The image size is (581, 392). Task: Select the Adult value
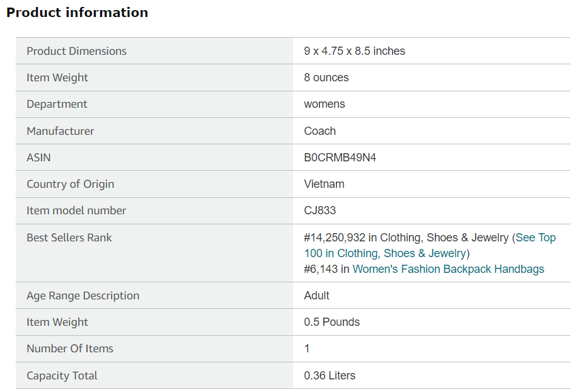(316, 296)
